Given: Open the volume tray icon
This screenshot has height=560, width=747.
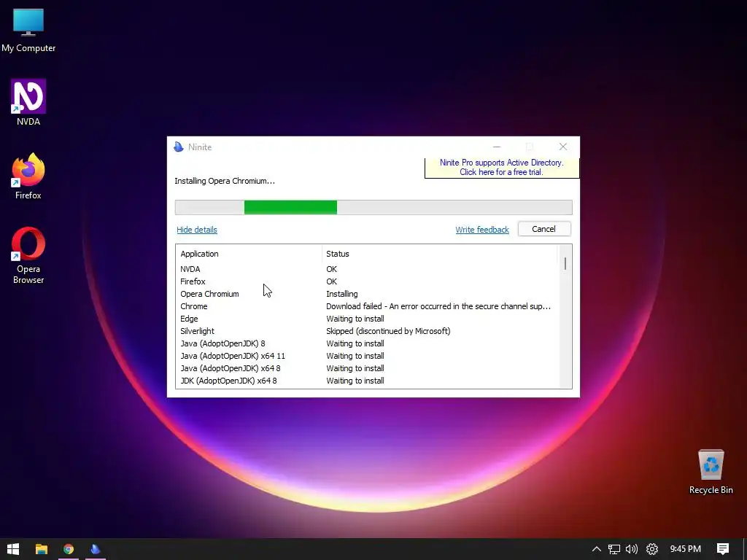Looking at the screenshot, I should coord(632,549).
